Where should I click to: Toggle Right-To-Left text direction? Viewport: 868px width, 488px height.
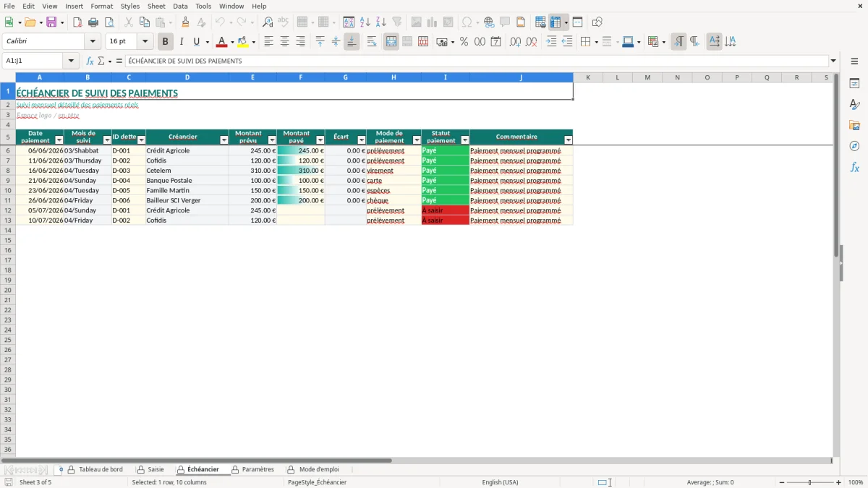694,42
